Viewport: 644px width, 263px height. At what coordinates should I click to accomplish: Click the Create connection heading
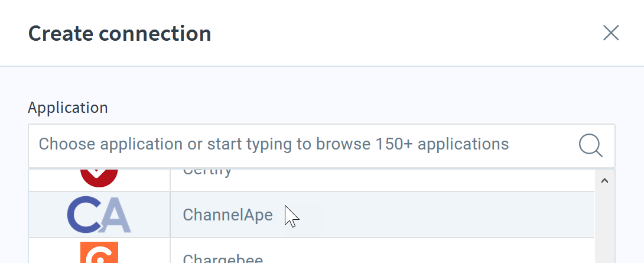click(119, 33)
